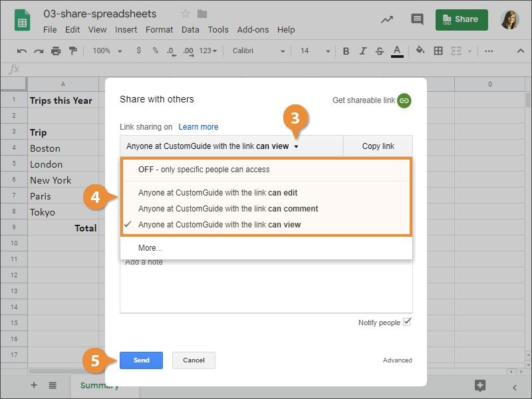Click the Explore icon
This screenshot has height=399, width=532.
click(x=479, y=386)
